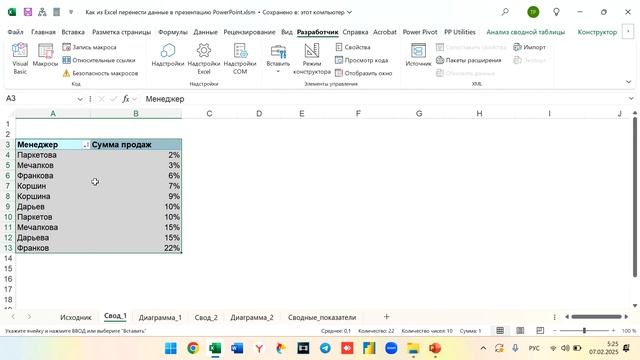Open Надстройки COM add-ins

point(240,59)
